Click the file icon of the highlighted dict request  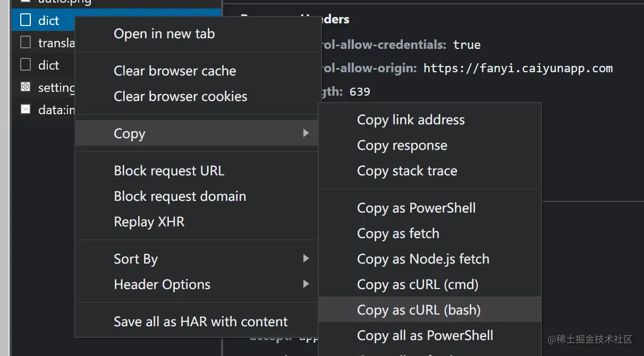[26, 20]
